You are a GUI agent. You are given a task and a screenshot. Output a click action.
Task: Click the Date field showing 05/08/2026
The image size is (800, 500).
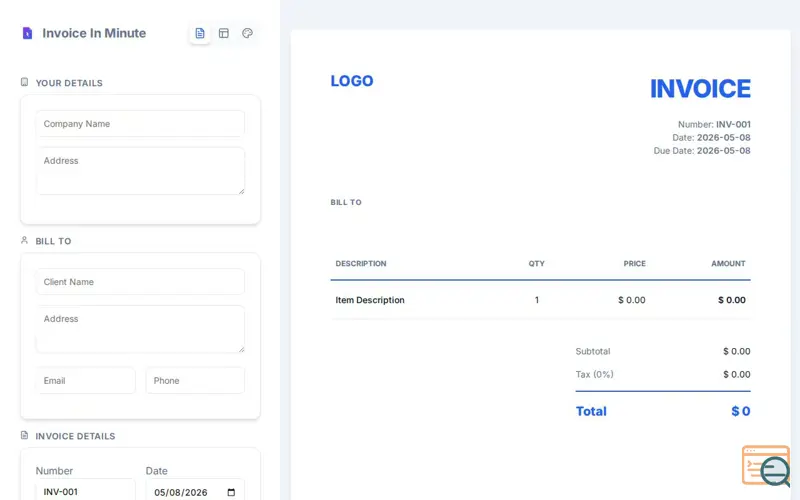click(195, 491)
